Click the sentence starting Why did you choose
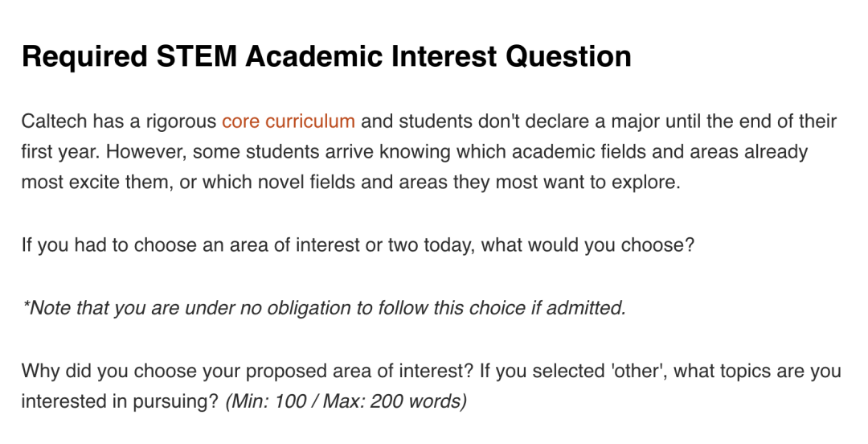The width and height of the screenshot is (868, 444). coord(248,370)
